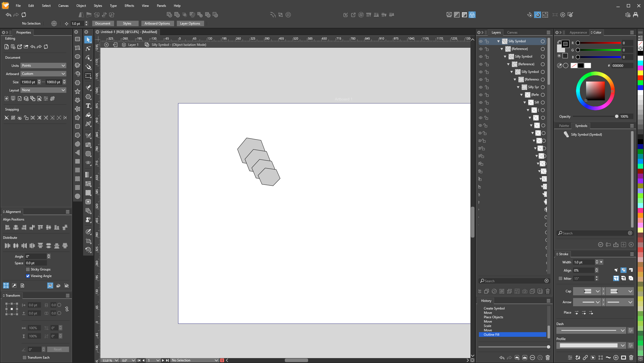Viewport: 644px width, 363px height.
Task: Switch to the Canvas tab
Action: tap(512, 32)
